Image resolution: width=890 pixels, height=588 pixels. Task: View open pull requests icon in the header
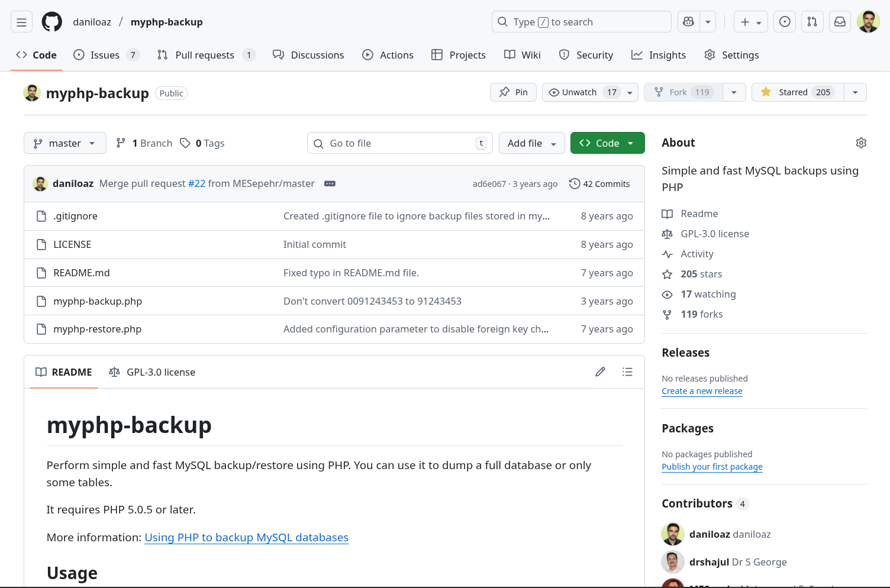[x=812, y=21]
